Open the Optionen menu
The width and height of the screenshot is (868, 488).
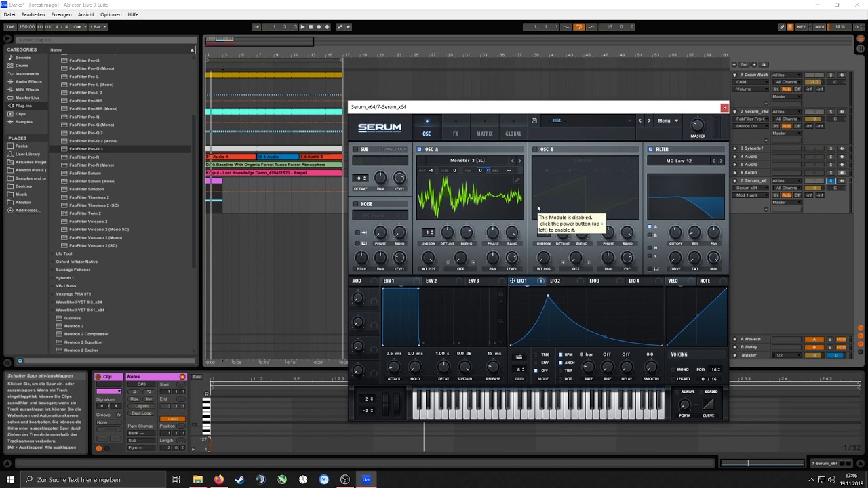coord(111,14)
